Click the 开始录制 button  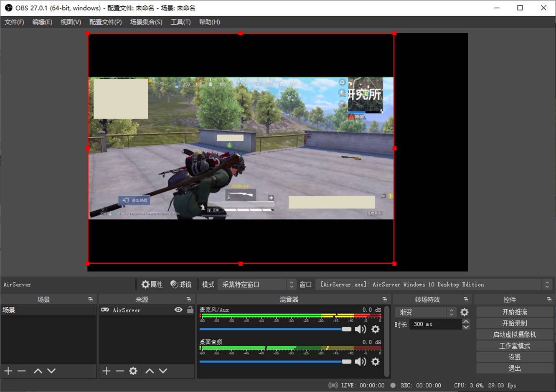tap(515, 323)
